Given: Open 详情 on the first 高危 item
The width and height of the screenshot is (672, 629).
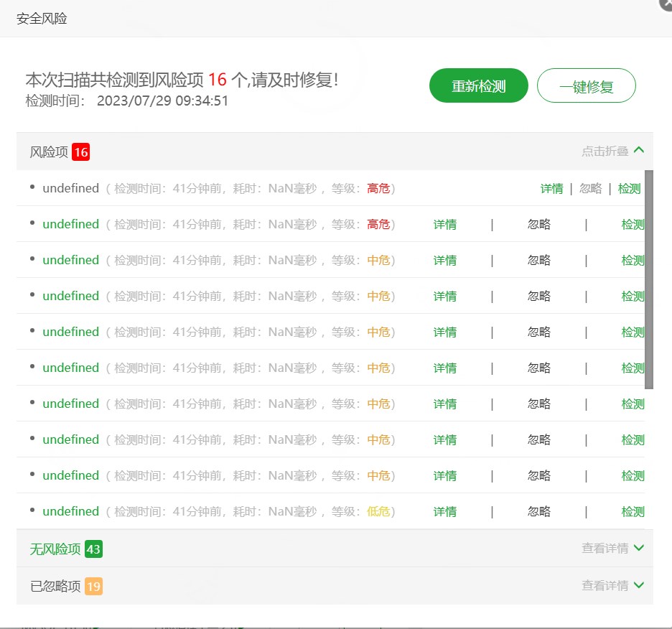Looking at the screenshot, I should pos(551,189).
